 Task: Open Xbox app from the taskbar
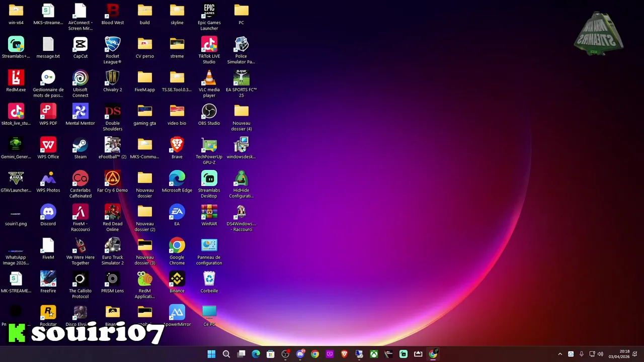374,354
